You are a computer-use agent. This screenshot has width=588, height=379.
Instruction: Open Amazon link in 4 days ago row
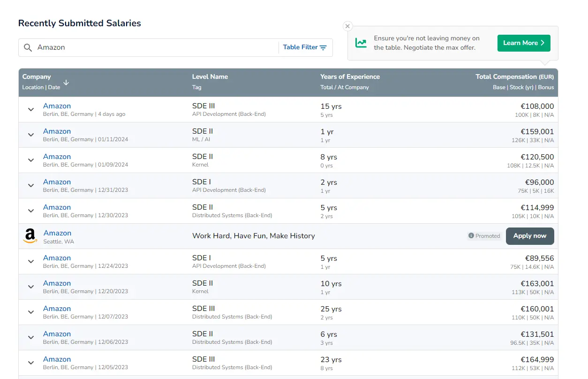point(57,106)
